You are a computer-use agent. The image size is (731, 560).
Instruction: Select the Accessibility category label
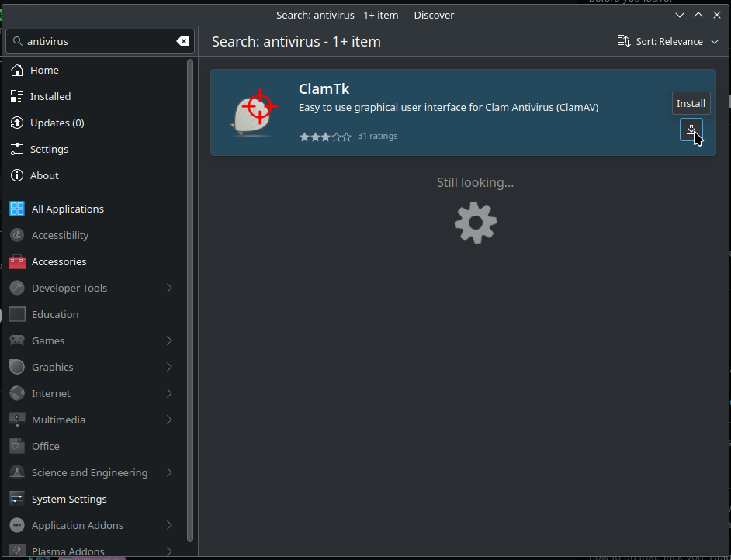[60, 235]
